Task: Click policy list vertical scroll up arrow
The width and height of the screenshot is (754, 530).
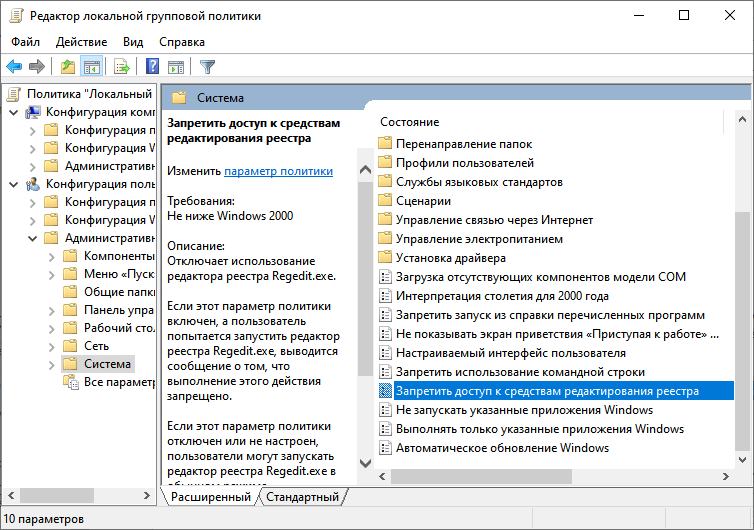Action: 742,119
